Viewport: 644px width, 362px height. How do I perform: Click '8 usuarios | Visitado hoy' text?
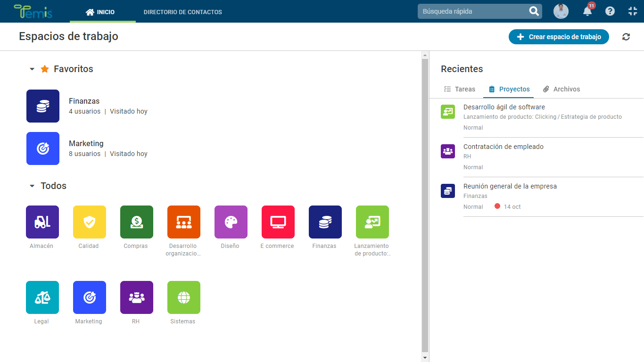point(108,154)
